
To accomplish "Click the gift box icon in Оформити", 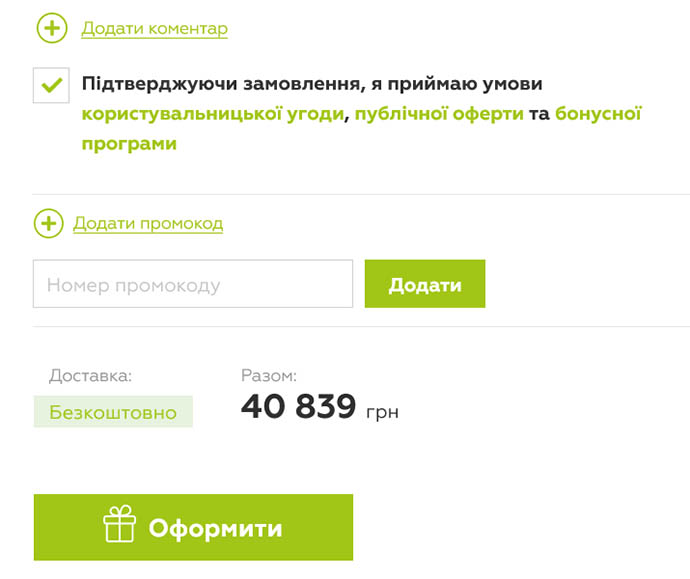I will pos(119,524).
